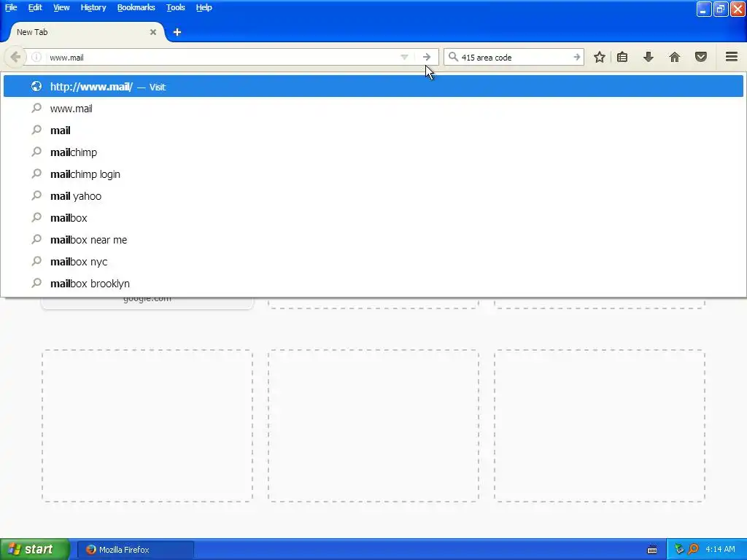The width and height of the screenshot is (747, 560).
Task: Select the 'mailchimp login' suggestion
Action: (x=373, y=174)
